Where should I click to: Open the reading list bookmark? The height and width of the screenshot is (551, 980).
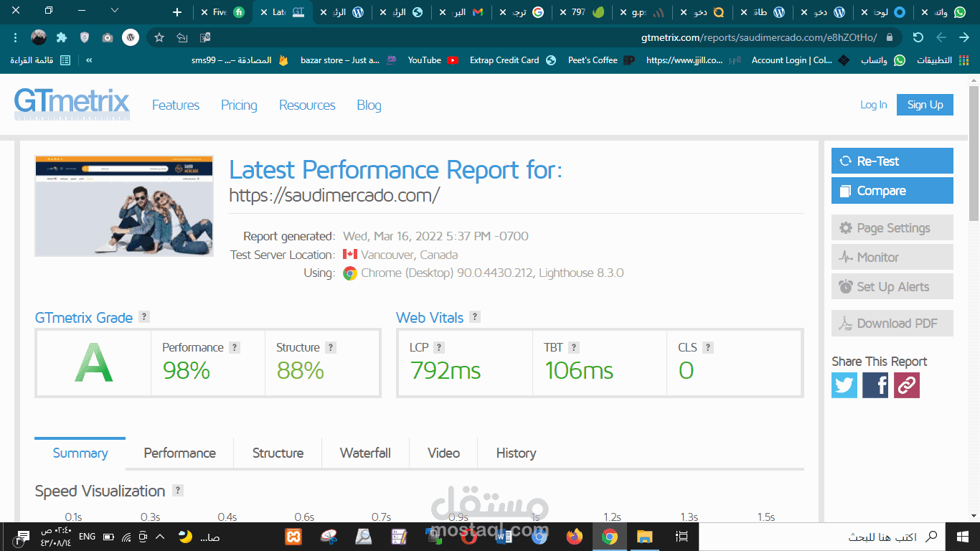tap(40, 60)
